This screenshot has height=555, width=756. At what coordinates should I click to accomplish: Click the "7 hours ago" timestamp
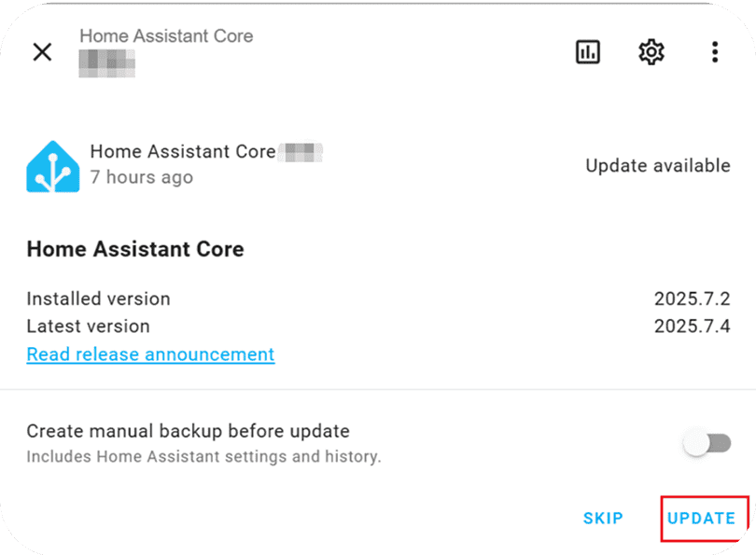(142, 177)
